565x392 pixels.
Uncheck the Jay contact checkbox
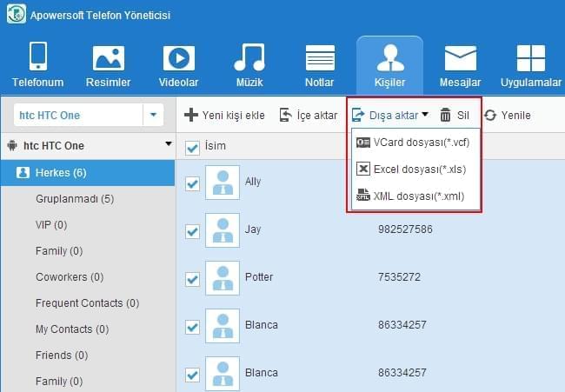click(192, 231)
